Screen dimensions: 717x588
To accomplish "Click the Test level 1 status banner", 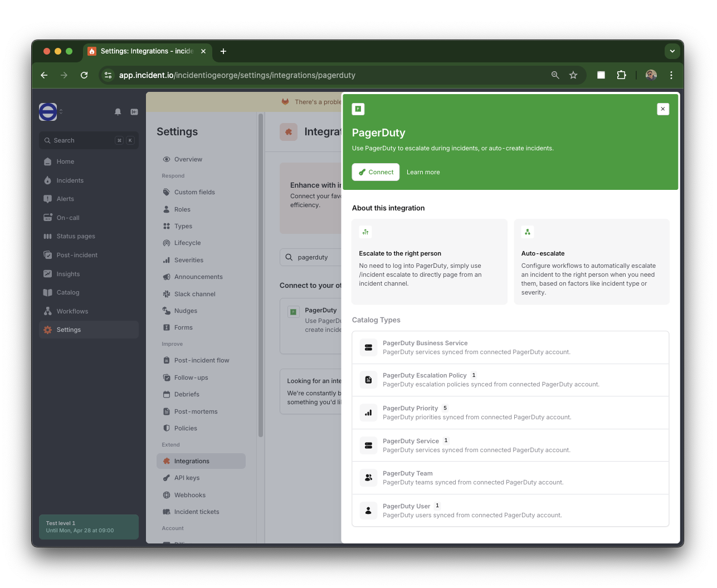I will [89, 527].
